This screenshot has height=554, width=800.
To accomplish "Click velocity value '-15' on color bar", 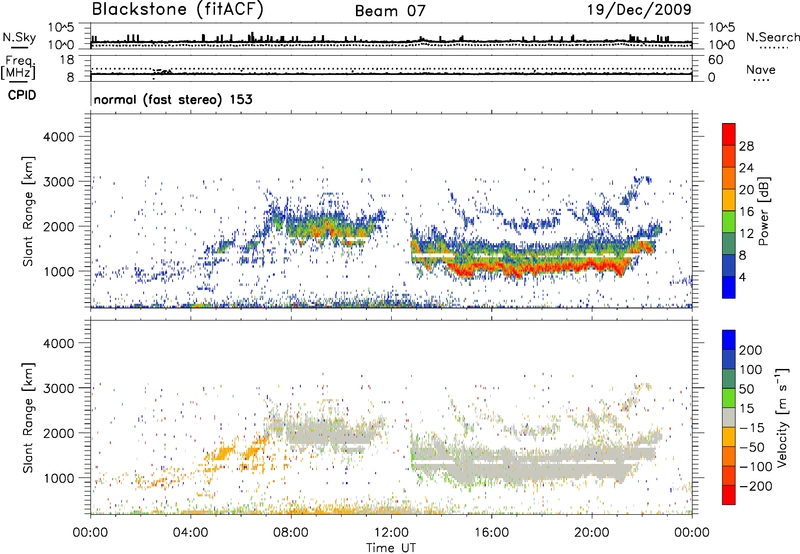I will coord(751,427).
